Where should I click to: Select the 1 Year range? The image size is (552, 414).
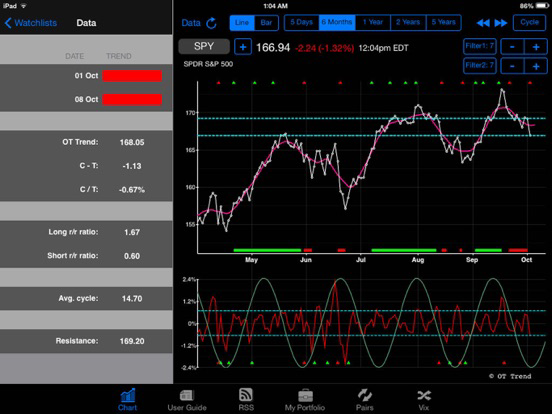click(373, 22)
